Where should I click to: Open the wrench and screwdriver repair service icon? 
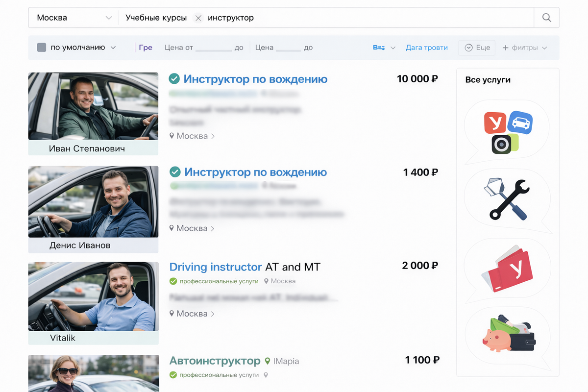tap(507, 199)
